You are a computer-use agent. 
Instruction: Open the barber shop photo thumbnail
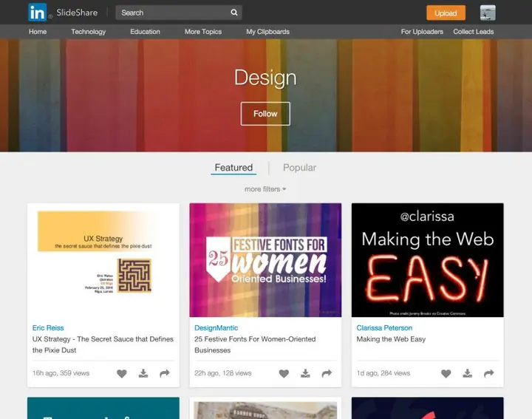coord(265,408)
